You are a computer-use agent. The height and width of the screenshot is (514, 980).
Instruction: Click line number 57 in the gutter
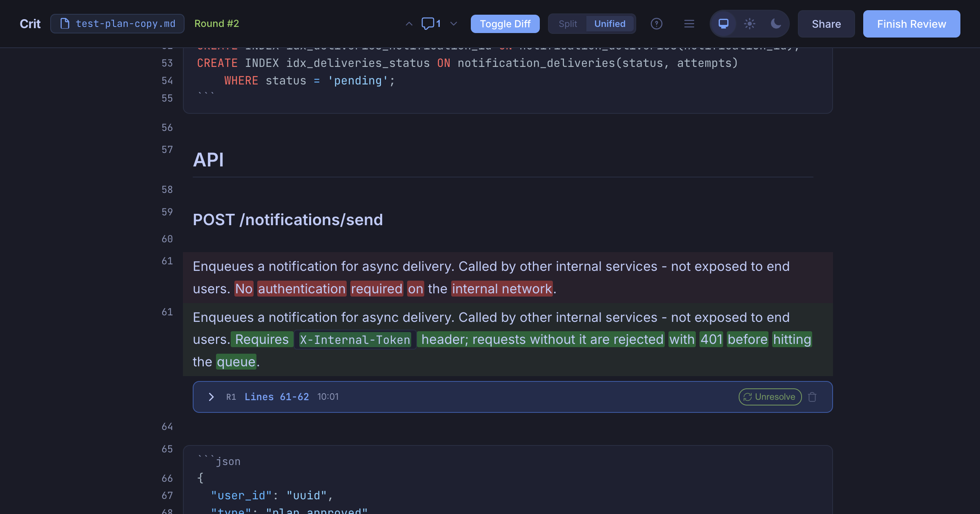[x=167, y=150]
